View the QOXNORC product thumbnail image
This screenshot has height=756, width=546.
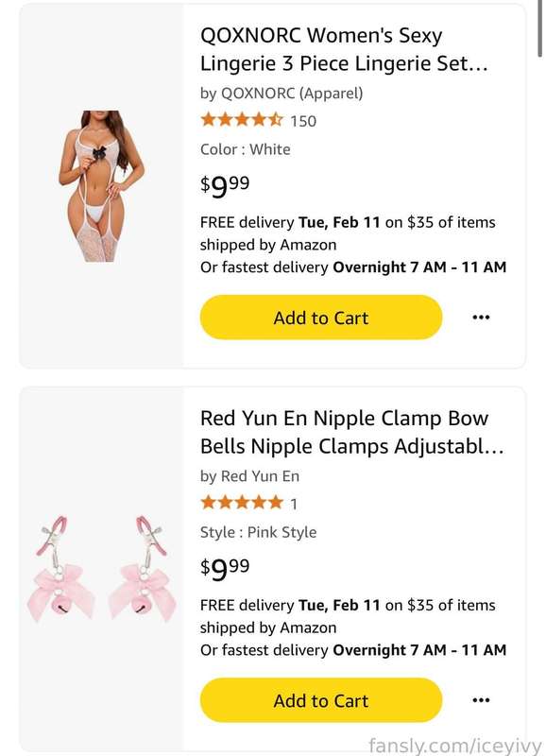coord(101,186)
